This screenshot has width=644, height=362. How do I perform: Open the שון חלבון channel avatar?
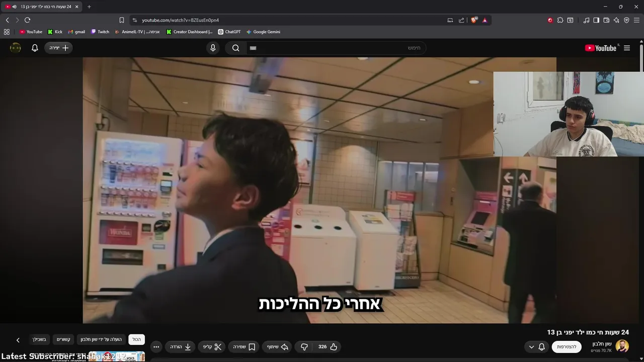click(622, 346)
